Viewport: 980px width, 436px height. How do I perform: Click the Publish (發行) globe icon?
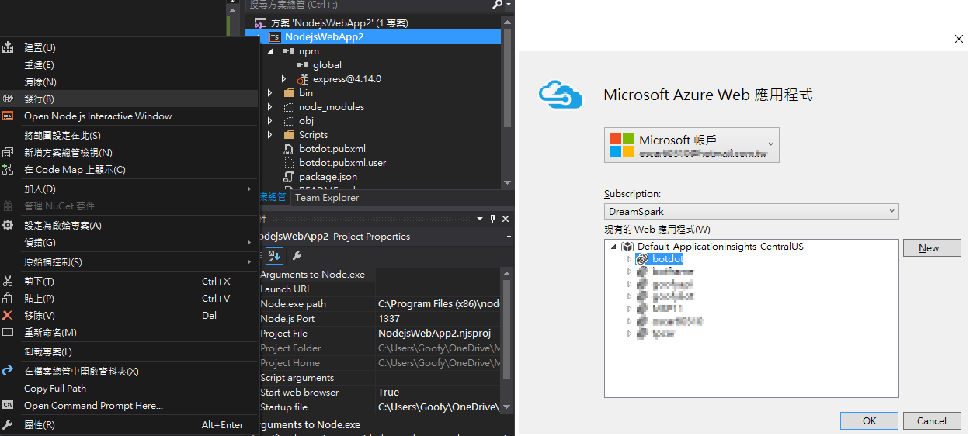(x=8, y=99)
